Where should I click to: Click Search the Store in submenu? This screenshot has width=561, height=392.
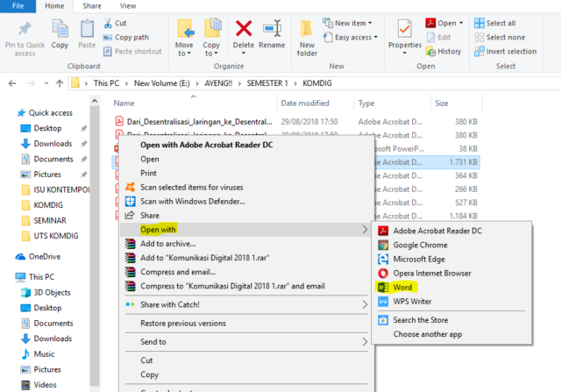pos(451,320)
